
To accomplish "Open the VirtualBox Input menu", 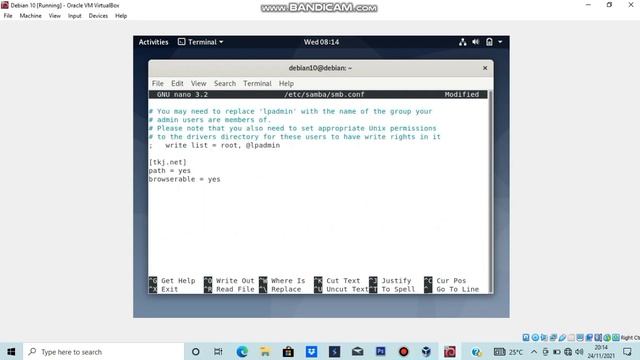I will click(x=75, y=16).
